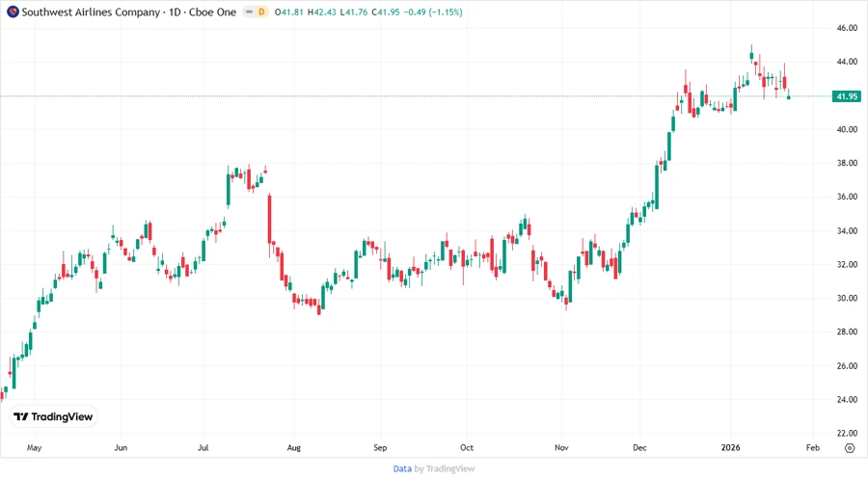Click the 38.00 price axis label
The height and width of the screenshot is (480, 868).
coord(847,163)
